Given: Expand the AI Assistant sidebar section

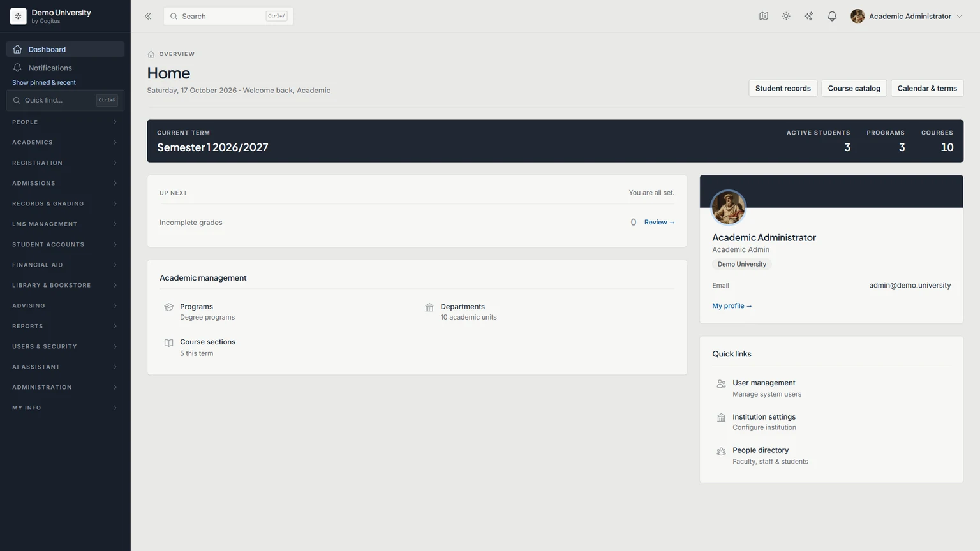Looking at the screenshot, I should click(65, 367).
